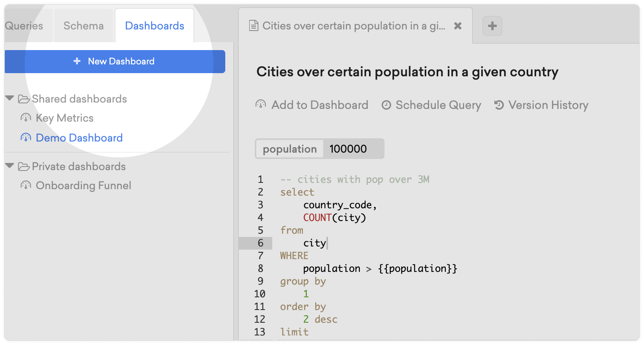Click the 'select' keyword on line 2
The image size is (644, 345).
pyautogui.click(x=297, y=192)
